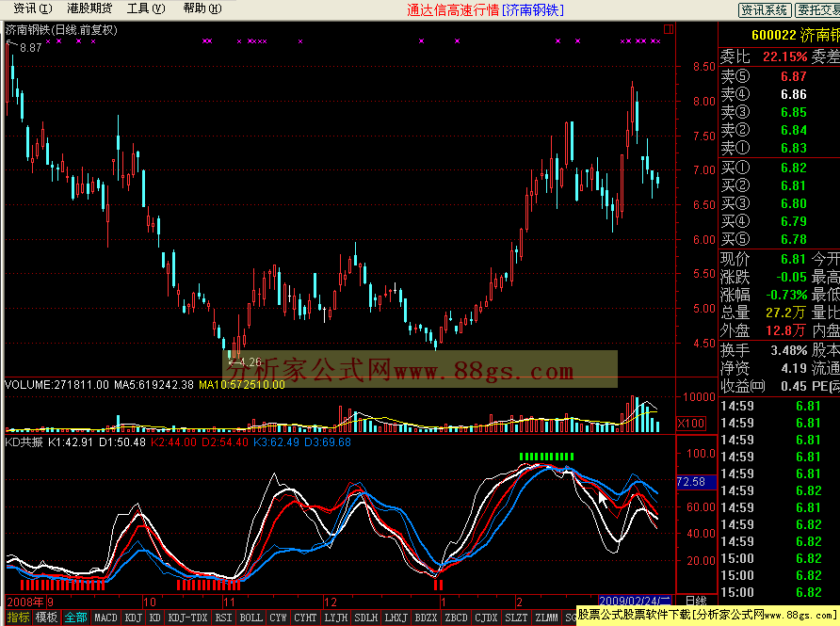The width and height of the screenshot is (840, 626).
Task: Select the KDJ indicator tab
Action: [134, 618]
